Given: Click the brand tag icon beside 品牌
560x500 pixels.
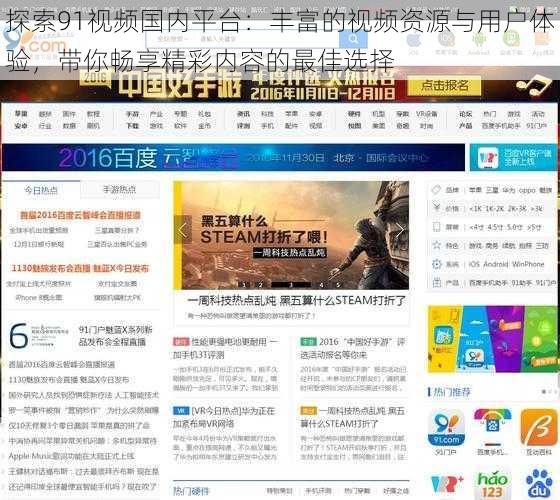Looking at the screenshot, I should coord(436,190).
